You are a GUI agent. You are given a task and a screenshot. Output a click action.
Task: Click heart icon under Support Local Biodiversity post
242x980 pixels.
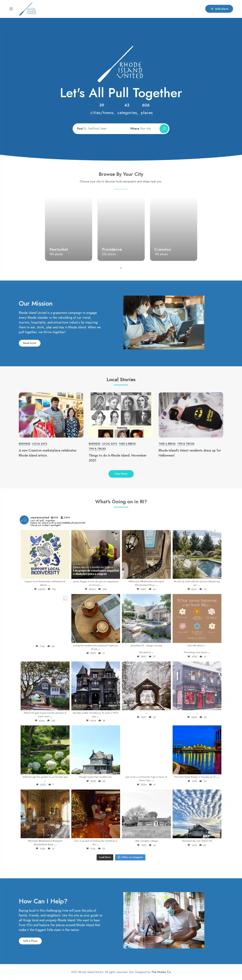pos(35,589)
